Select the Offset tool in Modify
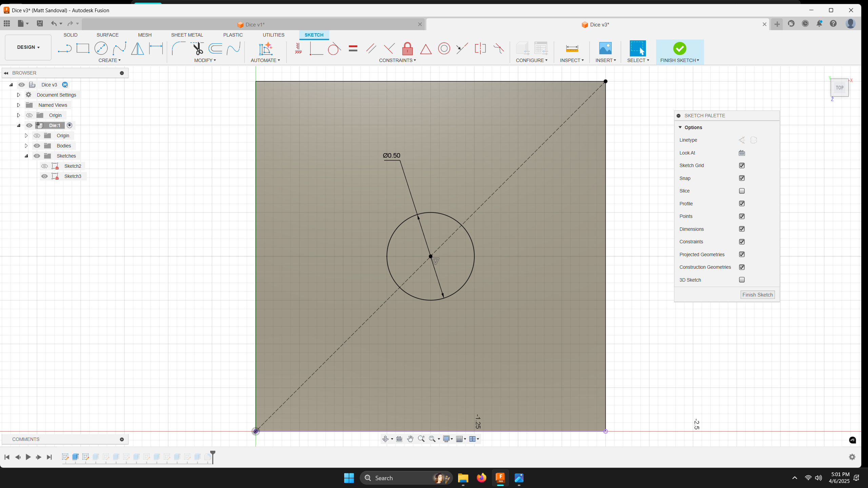Screen dimensions: 868x488 [x=215, y=48]
